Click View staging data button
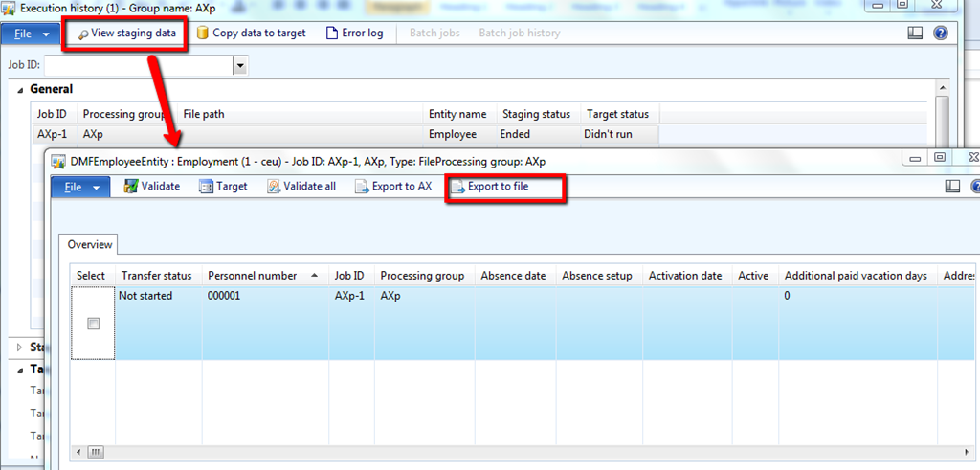Viewport: 980px width, 470px height. (125, 34)
